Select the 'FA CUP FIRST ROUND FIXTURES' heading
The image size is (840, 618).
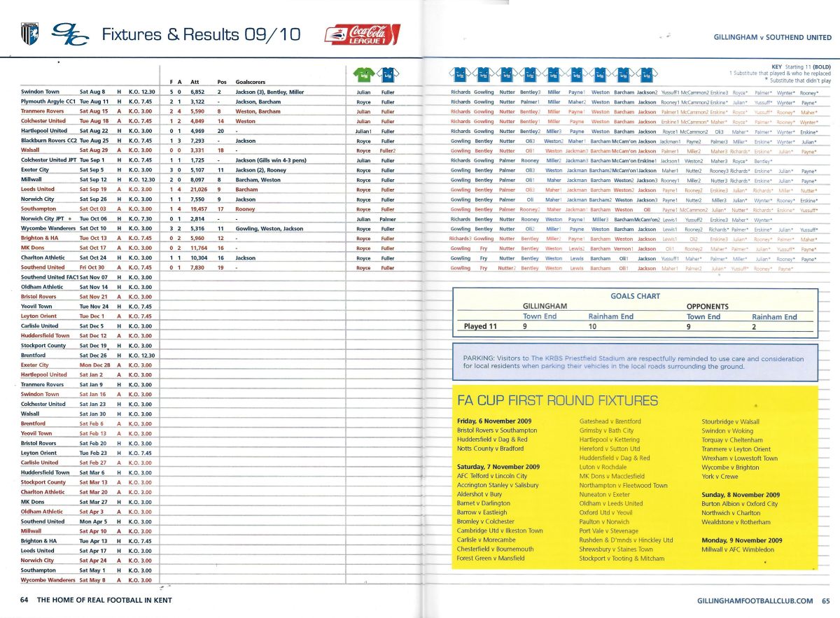tap(557, 401)
